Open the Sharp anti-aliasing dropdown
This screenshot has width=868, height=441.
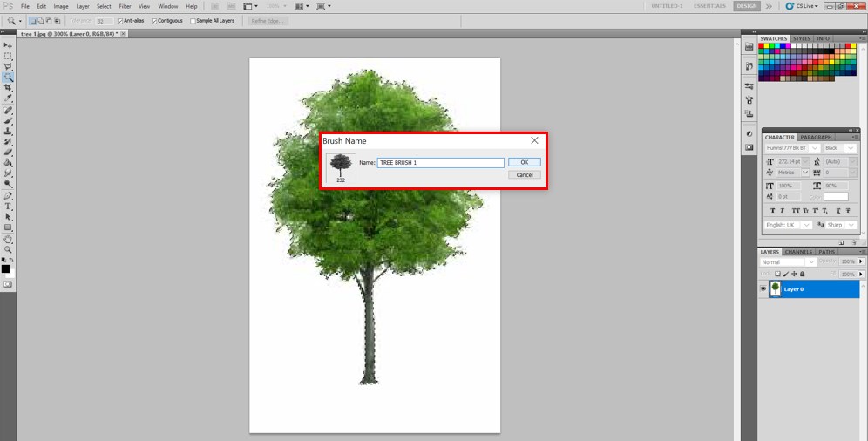pyautogui.click(x=851, y=225)
